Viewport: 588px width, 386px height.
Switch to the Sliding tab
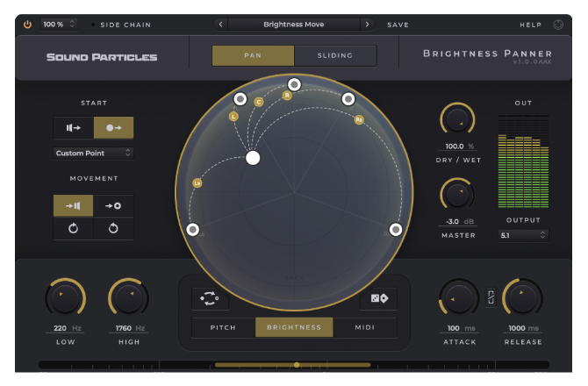click(x=335, y=55)
